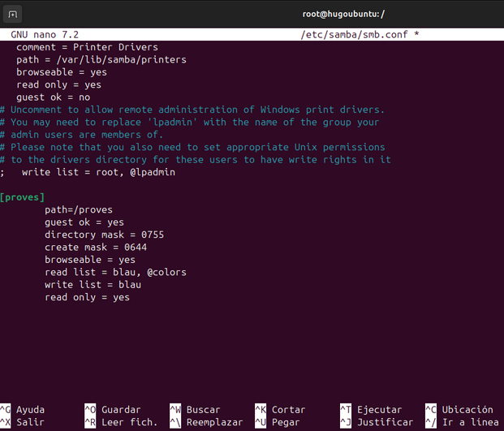Select the Buscar shortcut in footer
504x431 pixels.
[203, 410]
